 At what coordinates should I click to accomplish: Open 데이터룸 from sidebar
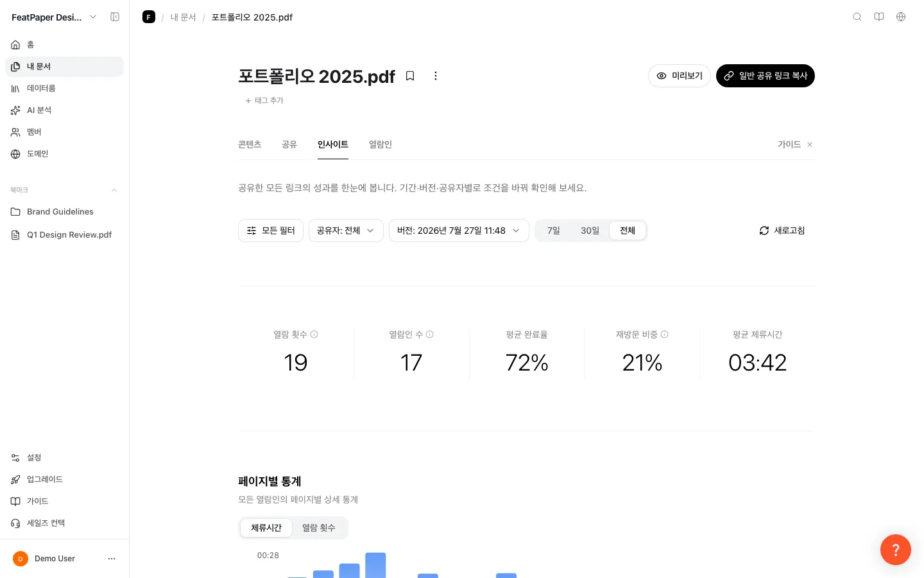tap(64, 89)
